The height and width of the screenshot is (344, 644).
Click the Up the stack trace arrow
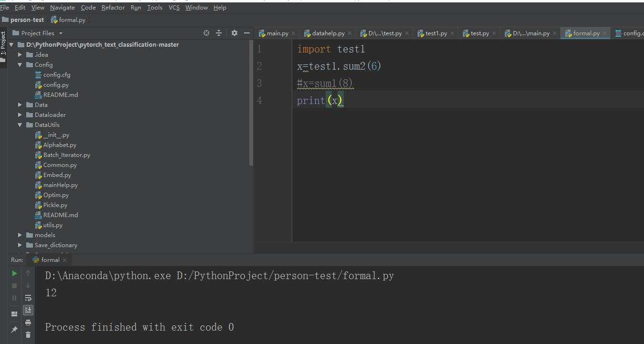coord(28,273)
